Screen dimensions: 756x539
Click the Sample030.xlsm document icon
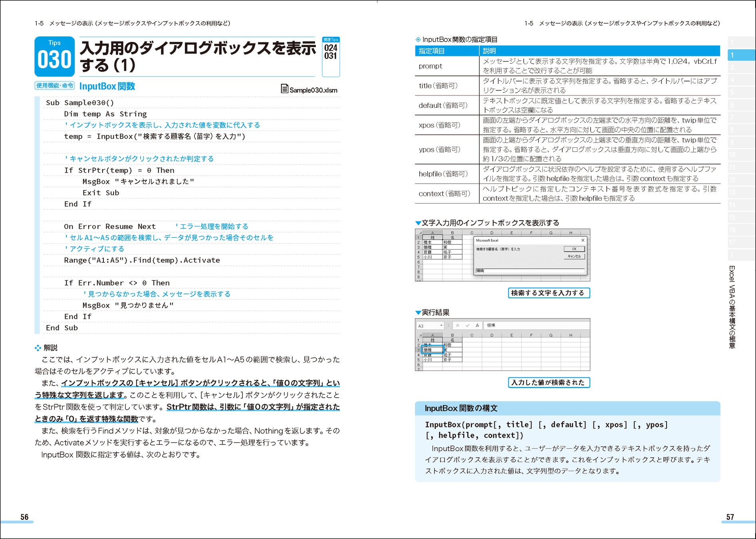coord(284,89)
